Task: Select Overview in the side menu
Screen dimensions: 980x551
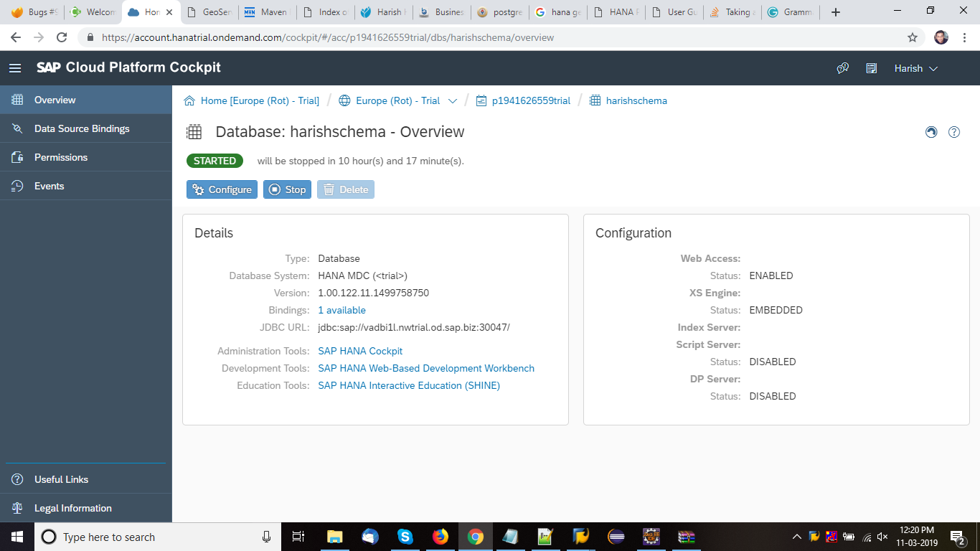Action: coord(86,100)
